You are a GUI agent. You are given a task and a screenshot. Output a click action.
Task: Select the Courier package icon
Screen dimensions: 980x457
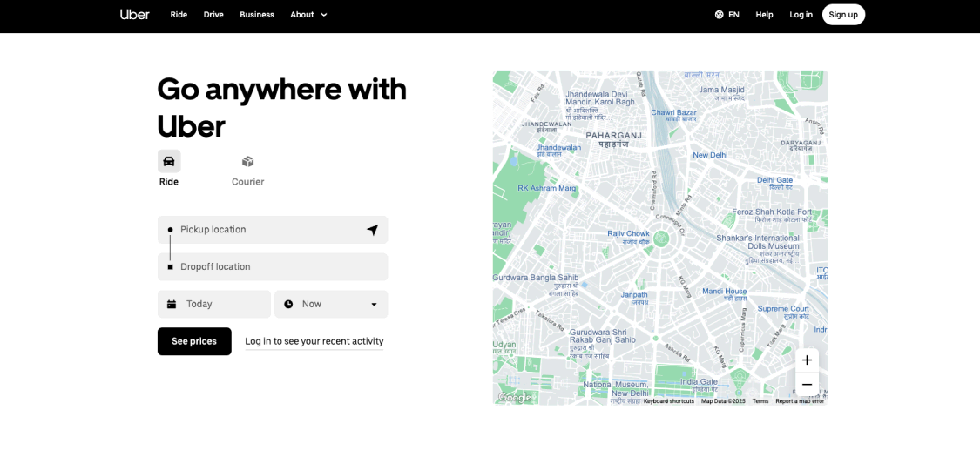click(247, 161)
